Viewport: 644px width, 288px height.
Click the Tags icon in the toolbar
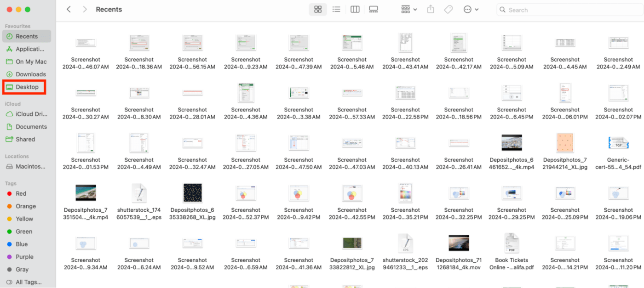coord(448,9)
